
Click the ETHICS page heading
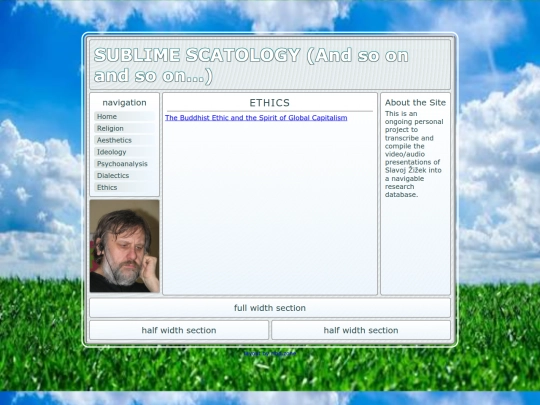click(x=270, y=103)
